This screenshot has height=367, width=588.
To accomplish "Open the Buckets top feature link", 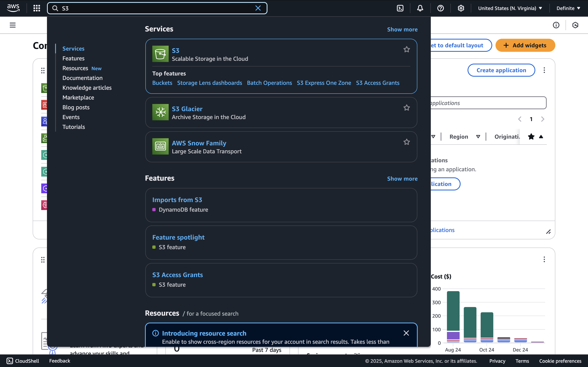I will point(162,83).
